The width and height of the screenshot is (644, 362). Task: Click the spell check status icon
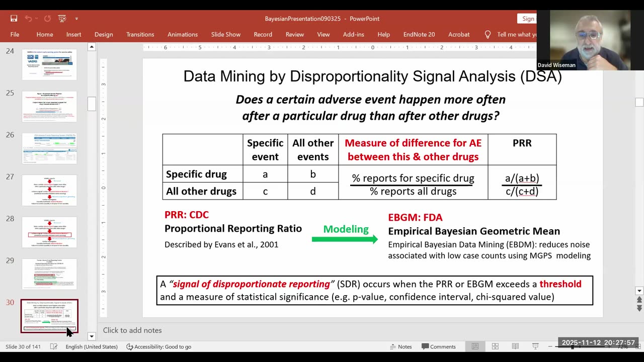tap(54, 346)
